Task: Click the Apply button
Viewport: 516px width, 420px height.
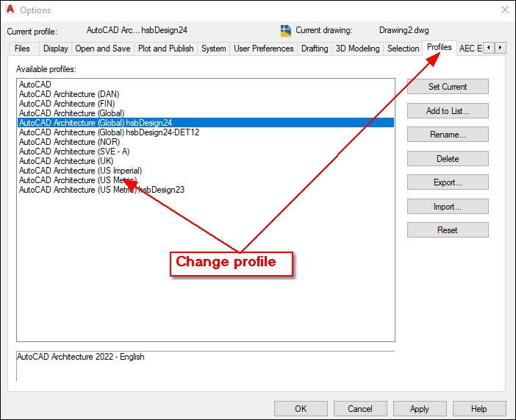Action: pyautogui.click(x=420, y=409)
